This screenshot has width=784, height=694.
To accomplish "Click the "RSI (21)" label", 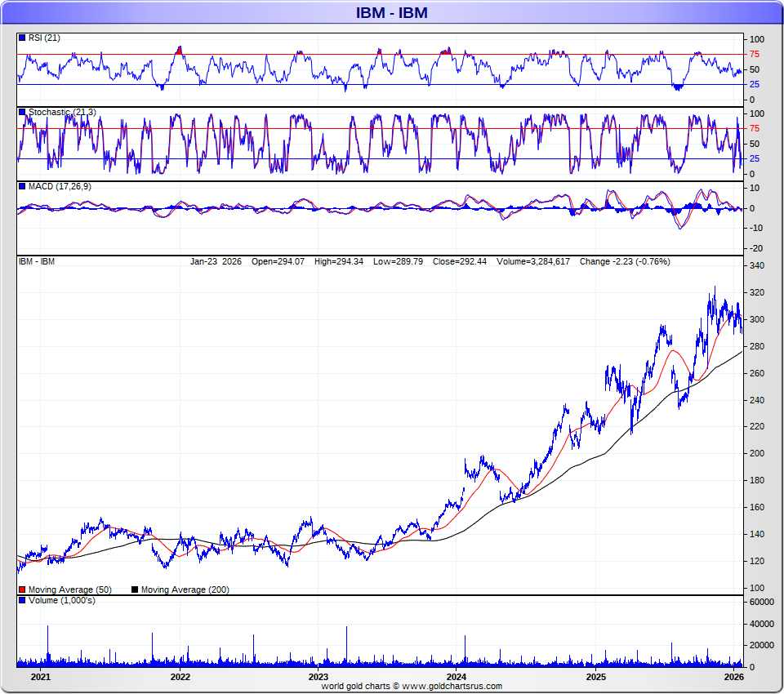I will tap(44, 38).
